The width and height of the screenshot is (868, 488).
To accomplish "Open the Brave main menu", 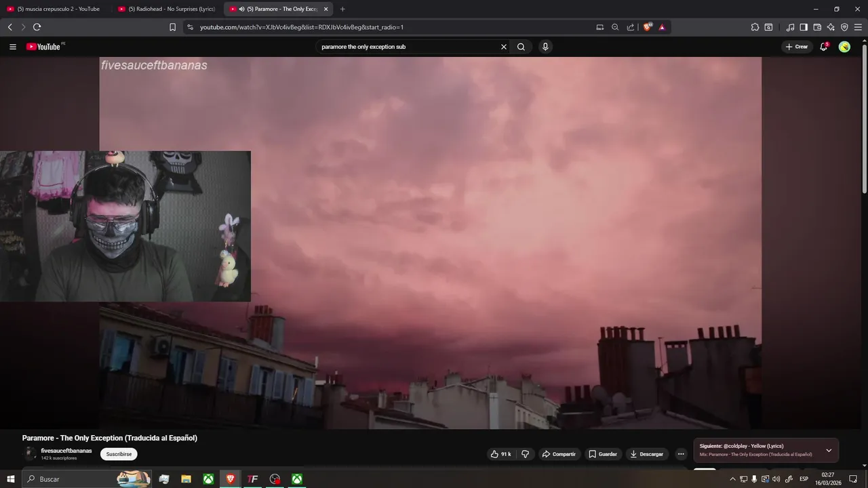I will (x=858, y=27).
